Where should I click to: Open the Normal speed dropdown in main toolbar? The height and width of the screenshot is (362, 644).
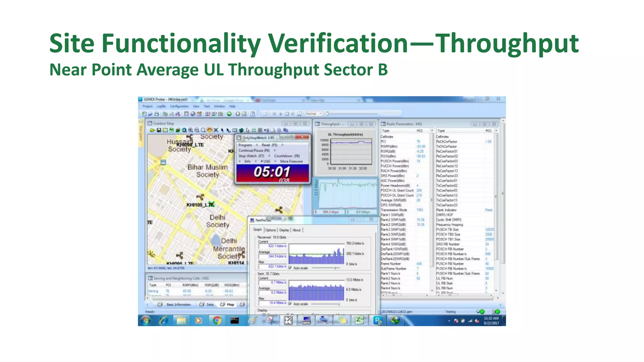(x=314, y=114)
